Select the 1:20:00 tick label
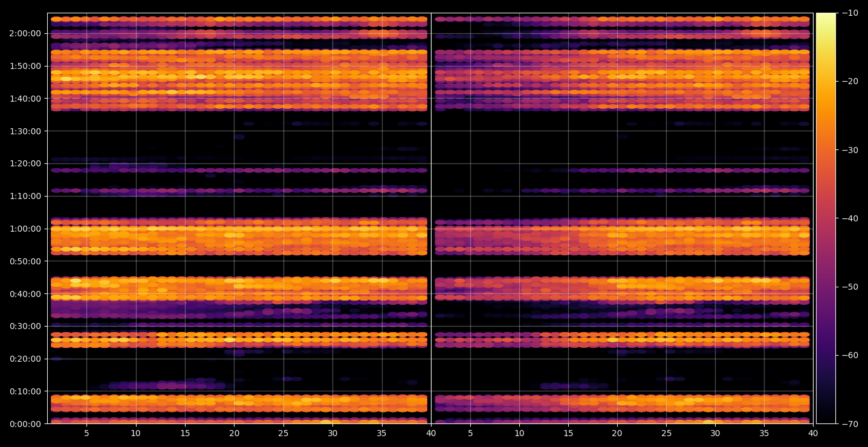868x447 pixels. pyautogui.click(x=25, y=163)
